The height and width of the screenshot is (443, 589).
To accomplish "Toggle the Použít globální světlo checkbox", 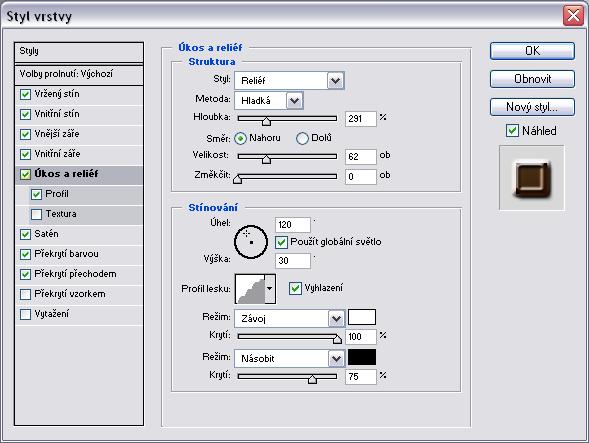I will 281,242.
